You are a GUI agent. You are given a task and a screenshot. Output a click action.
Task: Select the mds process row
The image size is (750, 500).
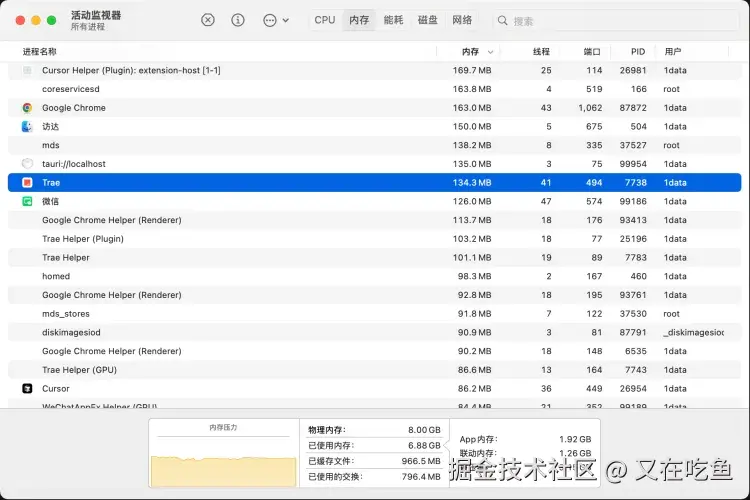point(375,145)
